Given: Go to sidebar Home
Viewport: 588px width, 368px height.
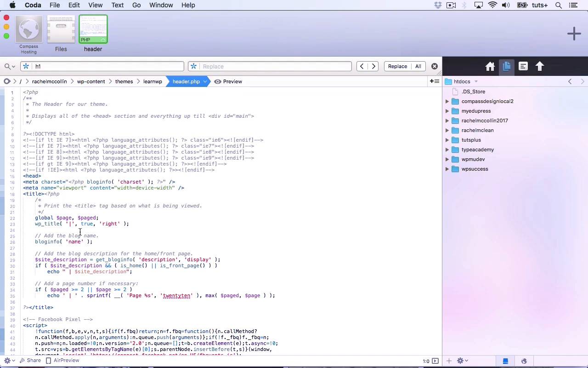Looking at the screenshot, I should (x=490, y=66).
